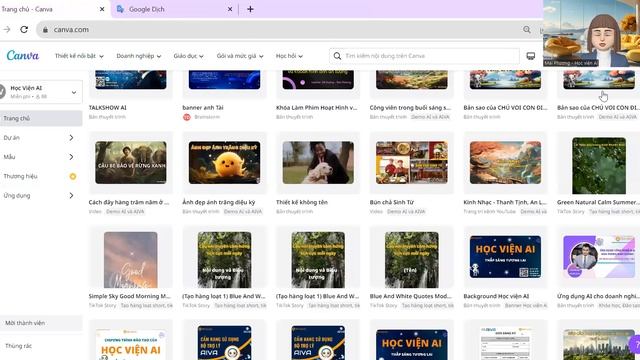The width and height of the screenshot is (640, 360).
Task: Click Demo AI và AIVA tag under Ảnh đẹp ánh trăng
Action: point(243,211)
